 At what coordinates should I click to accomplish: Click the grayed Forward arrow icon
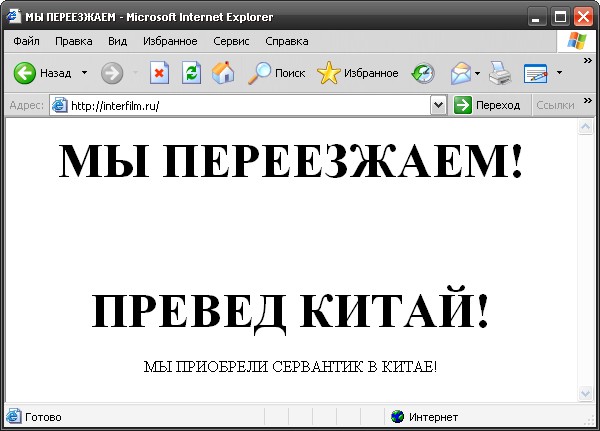pyautogui.click(x=112, y=73)
